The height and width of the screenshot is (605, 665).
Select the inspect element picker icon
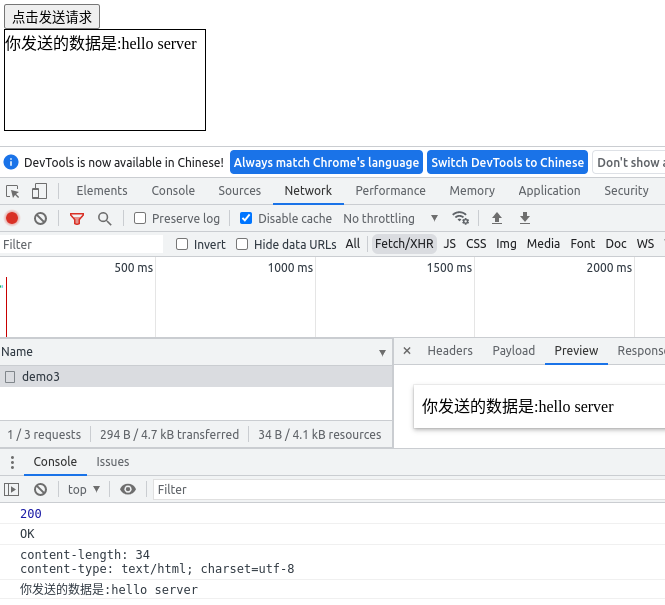pos(13,191)
